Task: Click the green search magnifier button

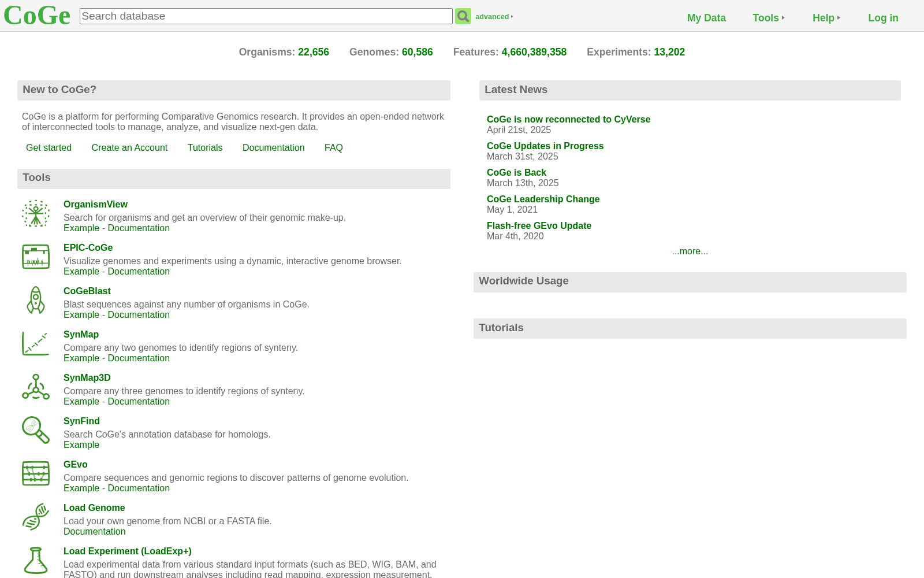Action: coord(463,16)
